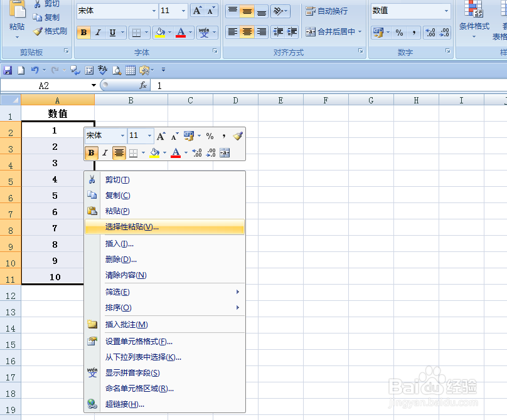
Task: Choose 清除内容(N) from the context menu
Action: [164, 275]
